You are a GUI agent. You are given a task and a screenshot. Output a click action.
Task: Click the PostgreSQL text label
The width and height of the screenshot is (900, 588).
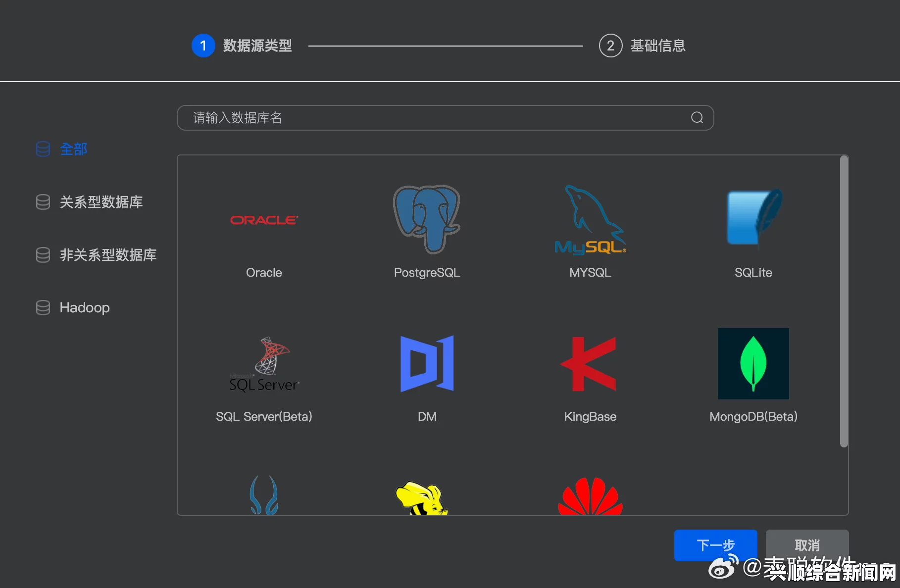pyautogui.click(x=427, y=272)
